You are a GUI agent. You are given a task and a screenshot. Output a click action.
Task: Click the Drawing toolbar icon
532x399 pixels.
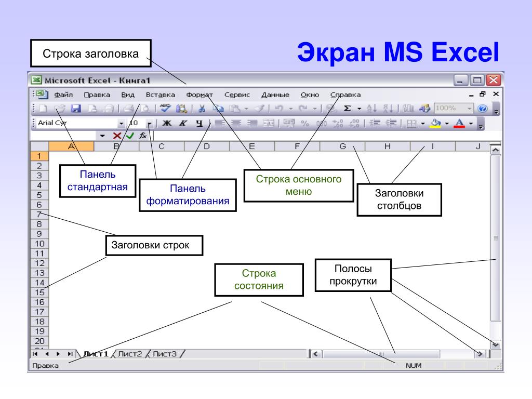[x=424, y=109]
